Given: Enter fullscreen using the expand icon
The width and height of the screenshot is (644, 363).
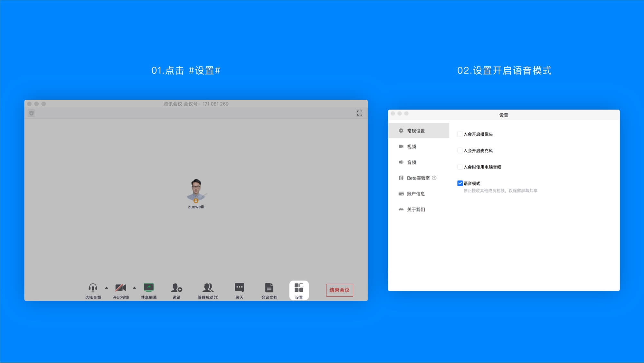Looking at the screenshot, I should [360, 113].
